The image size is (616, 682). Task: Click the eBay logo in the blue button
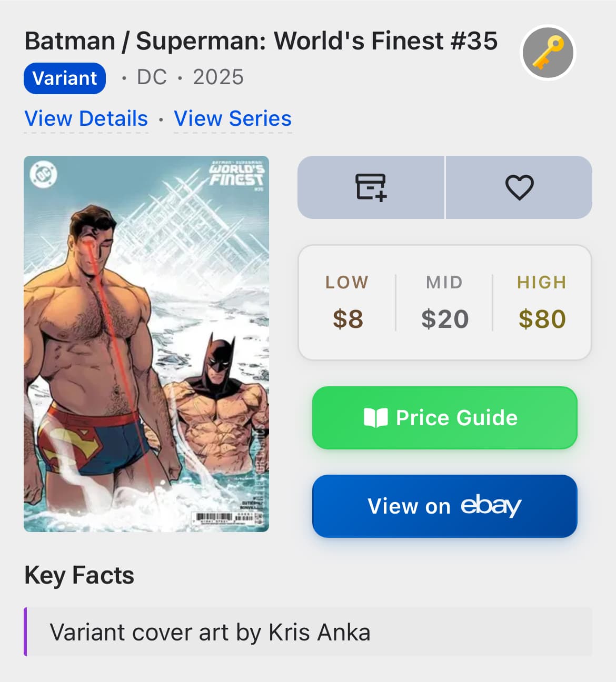click(x=491, y=505)
